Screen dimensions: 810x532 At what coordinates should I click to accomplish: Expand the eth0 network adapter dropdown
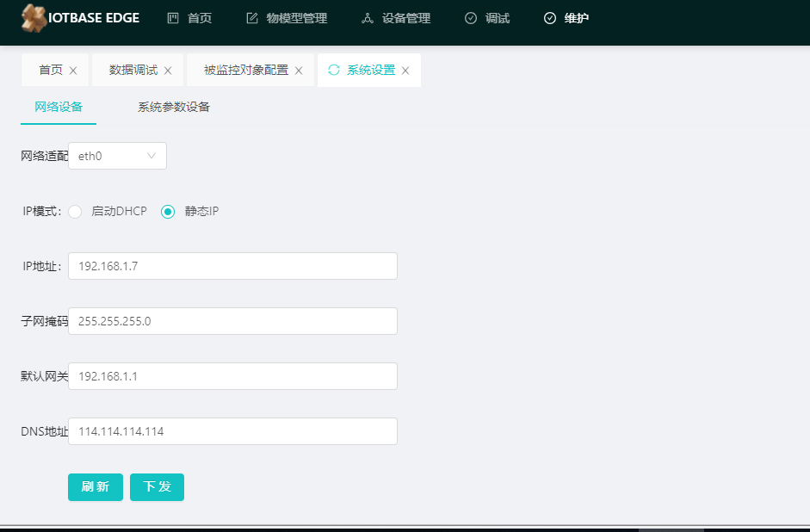(117, 156)
